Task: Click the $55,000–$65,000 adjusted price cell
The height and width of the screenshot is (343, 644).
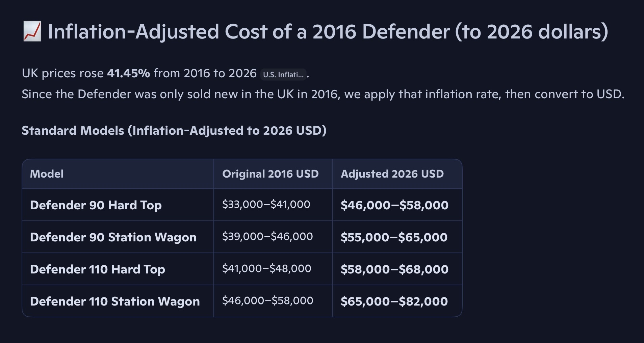Action: [394, 237]
